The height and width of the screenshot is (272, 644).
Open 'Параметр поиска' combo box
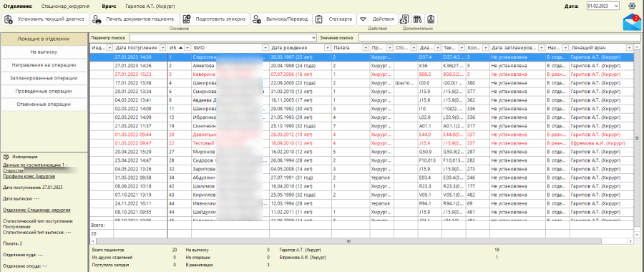[x=223, y=38]
